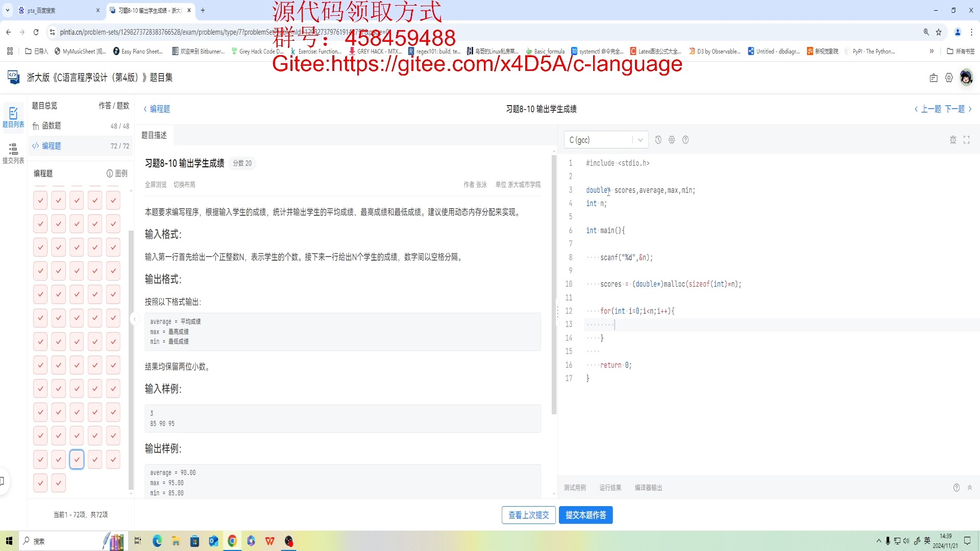This screenshot has height=551, width=980.
Task: Click the 图例 legend link
Action: 117,173
